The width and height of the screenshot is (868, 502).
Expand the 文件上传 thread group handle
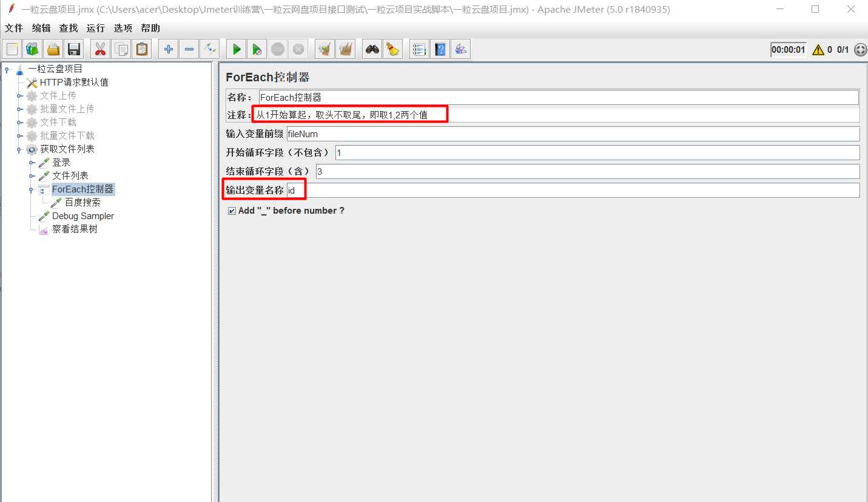(19, 96)
